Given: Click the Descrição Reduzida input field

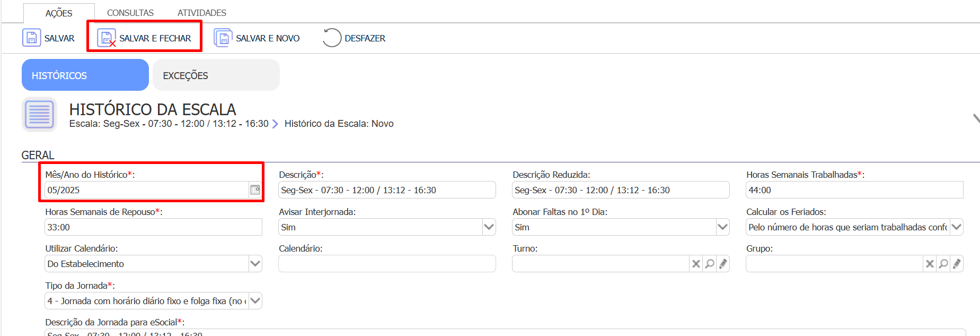Looking at the screenshot, I should tap(621, 190).
